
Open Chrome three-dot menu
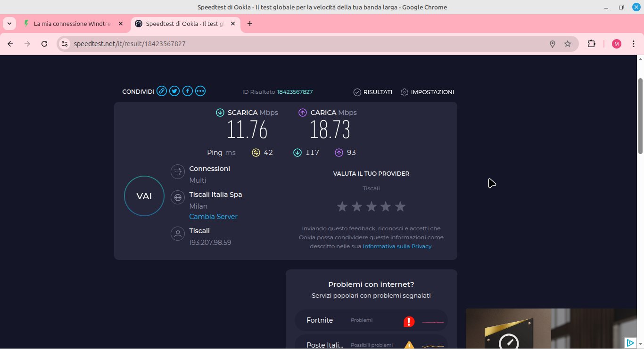click(x=633, y=44)
